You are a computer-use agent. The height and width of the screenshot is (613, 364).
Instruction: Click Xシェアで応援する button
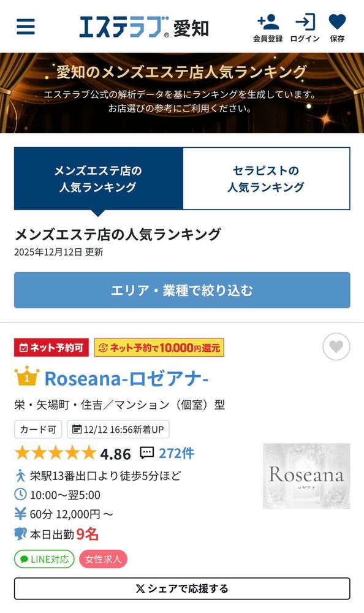[182, 588]
